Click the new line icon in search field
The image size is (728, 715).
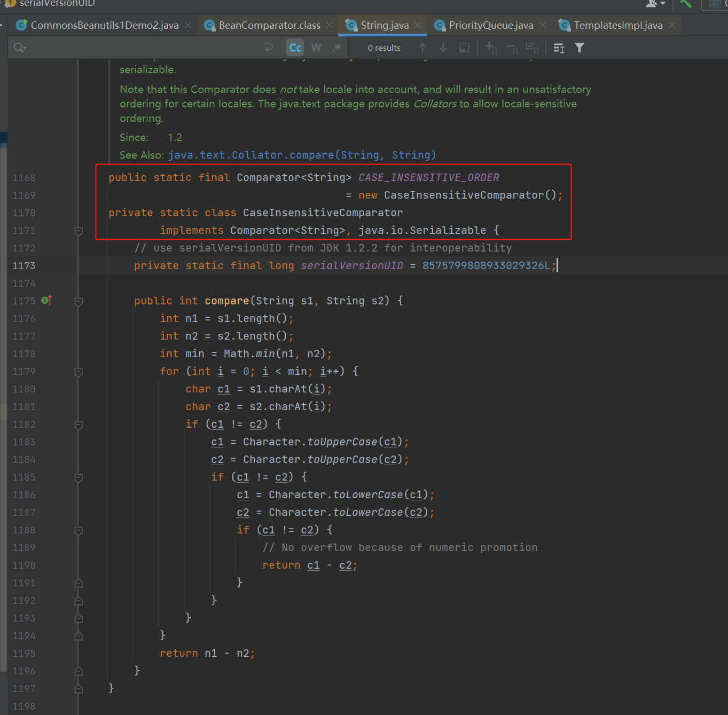[x=269, y=48]
